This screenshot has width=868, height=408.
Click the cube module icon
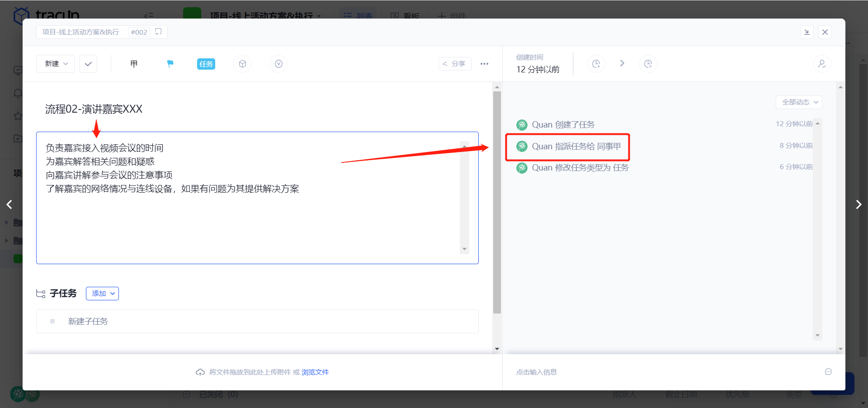coord(242,64)
